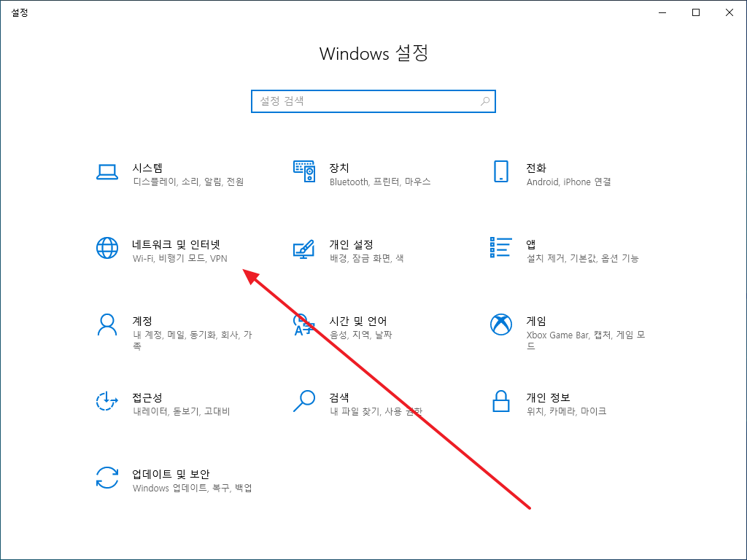The image size is (747, 560).
Task: Click the text "Xbox Game Bar, 캡처, 게임 모드"
Action: (x=586, y=341)
